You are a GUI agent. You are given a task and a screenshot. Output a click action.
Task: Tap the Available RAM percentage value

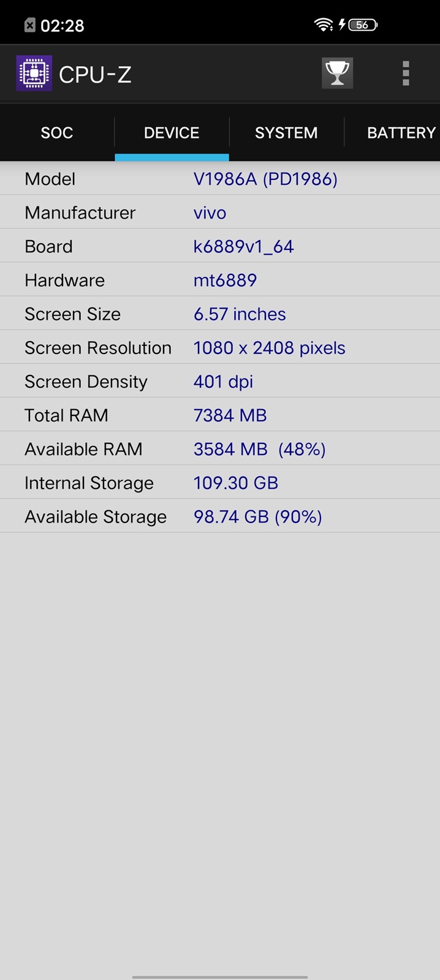tap(302, 449)
